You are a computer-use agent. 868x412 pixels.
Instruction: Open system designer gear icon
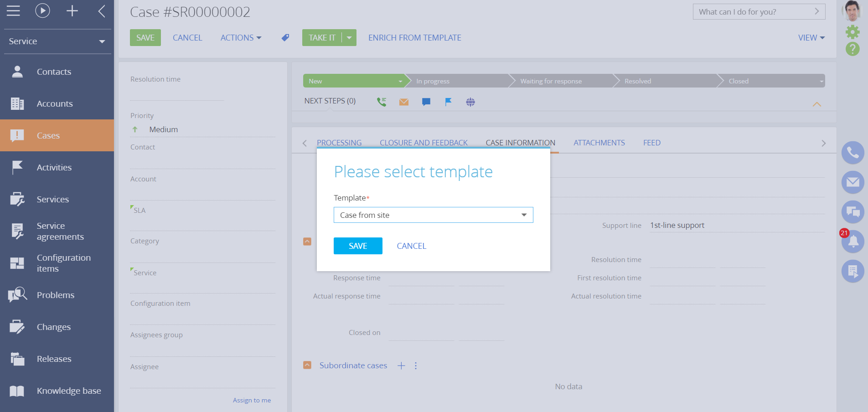tap(852, 31)
